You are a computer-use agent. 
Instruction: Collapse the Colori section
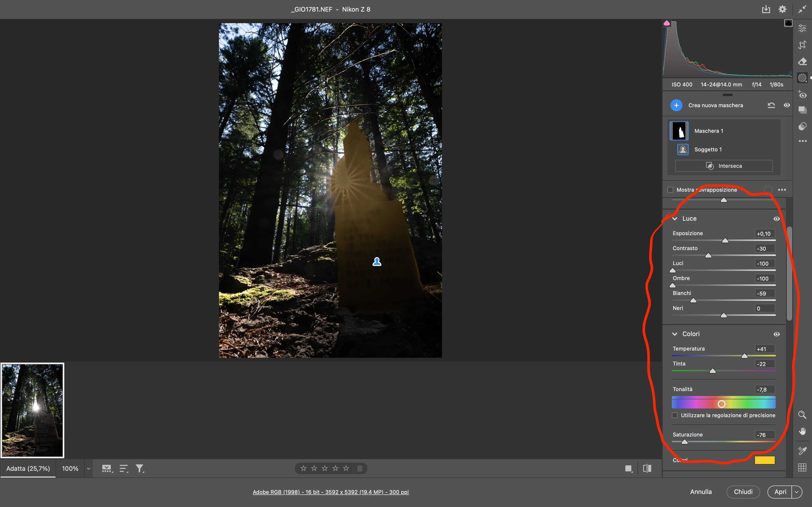click(x=675, y=334)
